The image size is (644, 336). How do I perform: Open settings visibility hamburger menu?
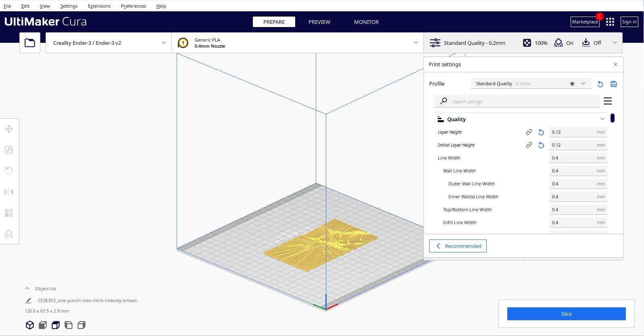point(608,101)
